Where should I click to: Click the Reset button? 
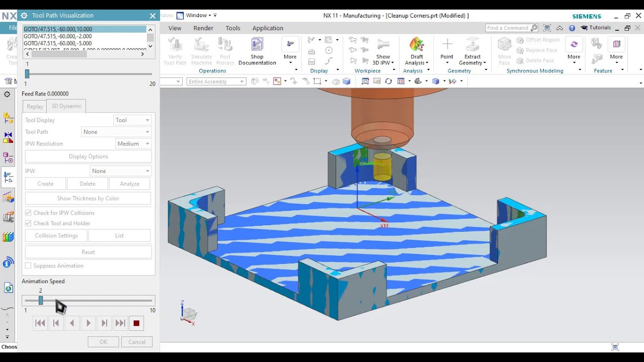pyautogui.click(x=89, y=252)
